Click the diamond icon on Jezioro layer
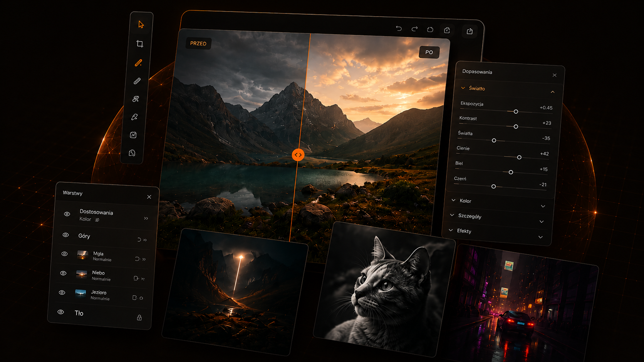The height and width of the screenshot is (362, 644). (x=141, y=298)
